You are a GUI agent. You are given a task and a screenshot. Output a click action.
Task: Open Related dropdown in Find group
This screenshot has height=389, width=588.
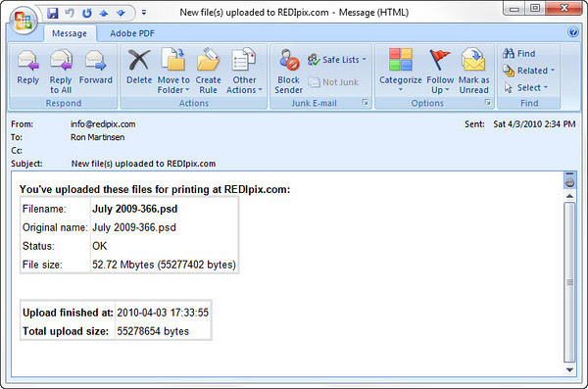529,71
